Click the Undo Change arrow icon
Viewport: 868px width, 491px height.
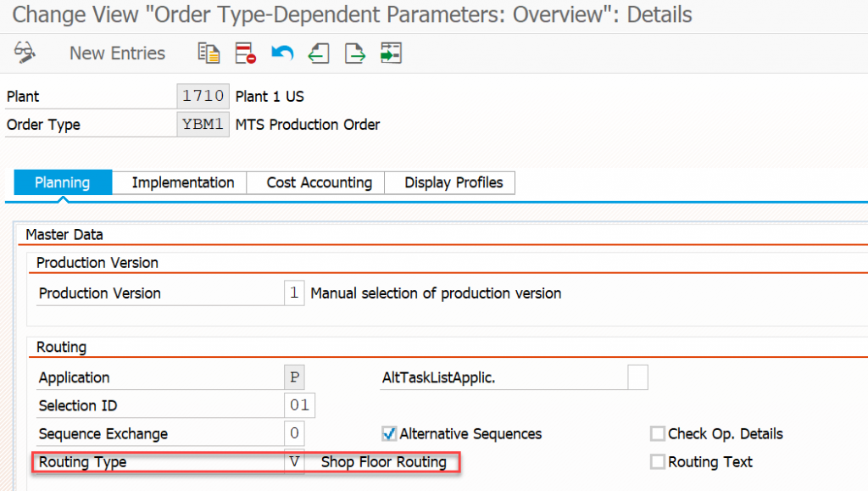coord(282,53)
